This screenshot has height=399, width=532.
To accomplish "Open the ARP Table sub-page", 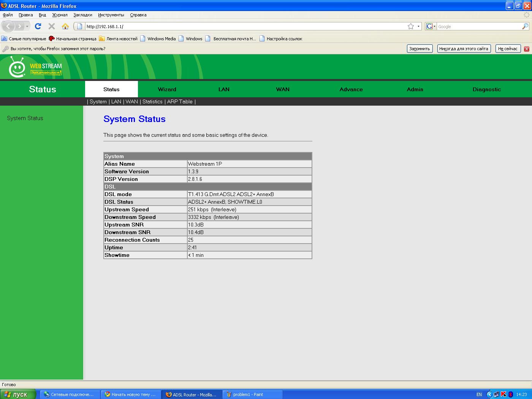I will 180,101.
